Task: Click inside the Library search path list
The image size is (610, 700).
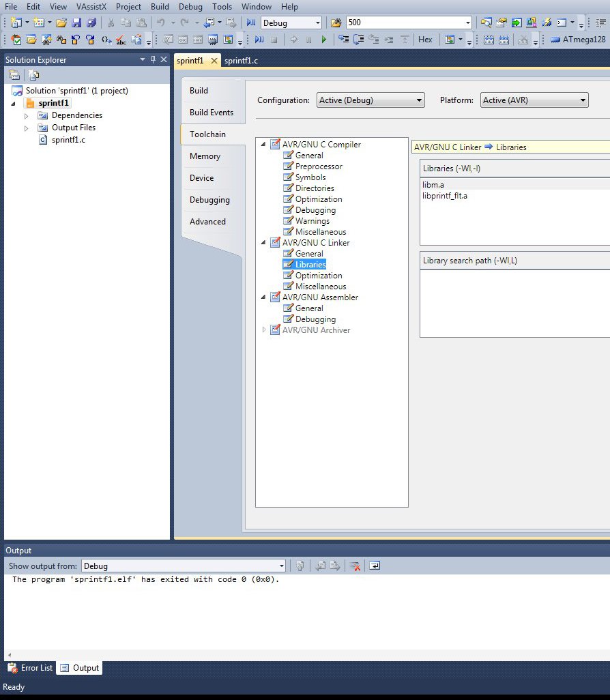Action: click(515, 304)
